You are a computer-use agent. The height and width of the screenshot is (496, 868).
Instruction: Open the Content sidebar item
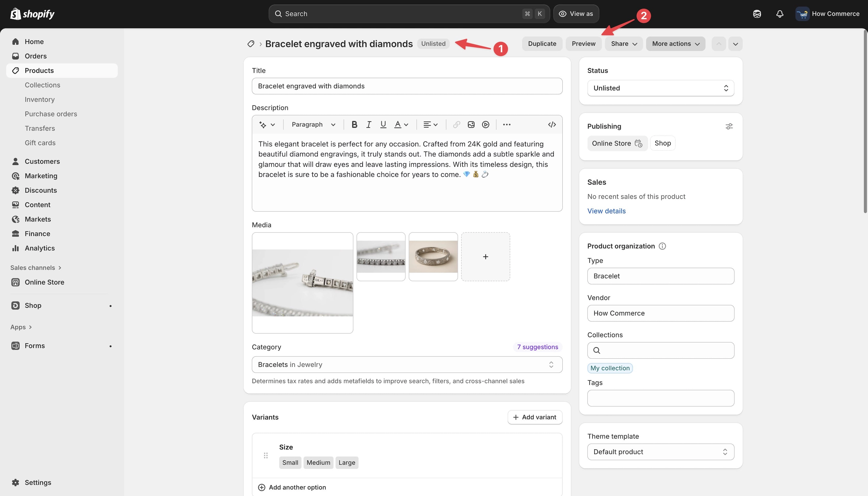(x=62, y=205)
